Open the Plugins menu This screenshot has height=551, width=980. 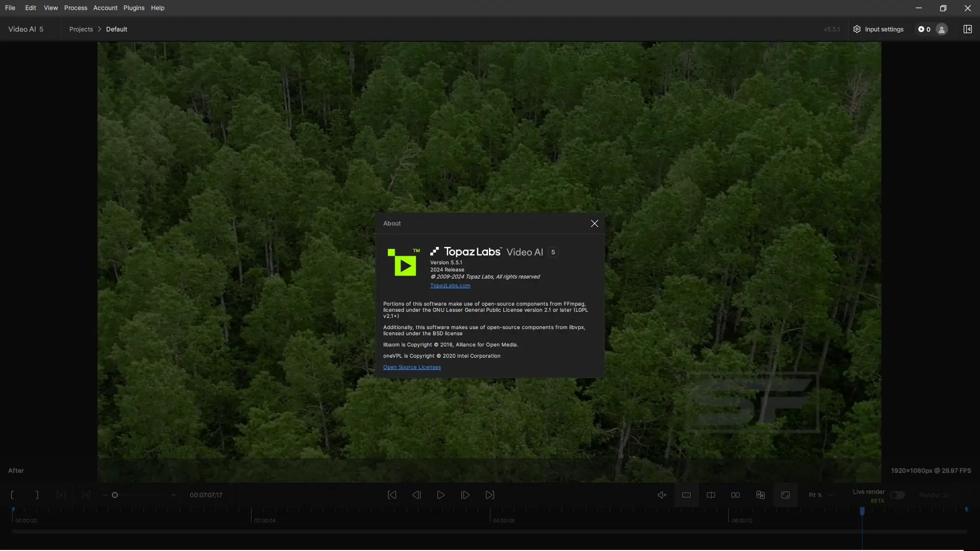click(x=134, y=8)
